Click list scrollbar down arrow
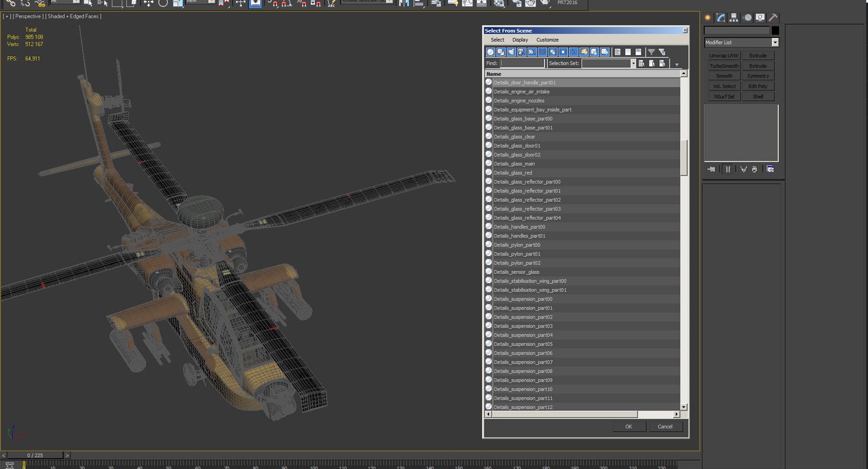The width and height of the screenshot is (868, 469). [x=684, y=407]
